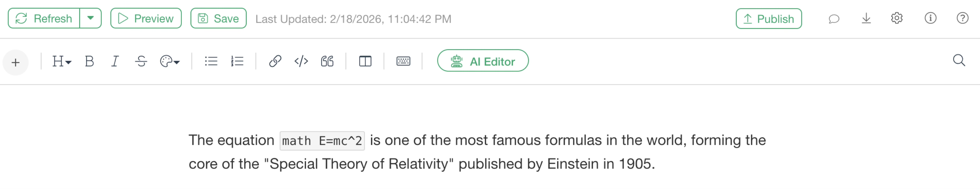Expand the Refresh dropdown arrow
The image size is (980, 189).
click(x=91, y=18)
